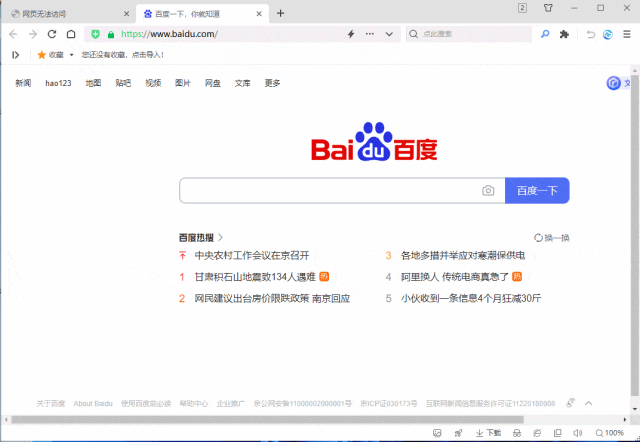Click the AI assistant icon at page top right
The width and height of the screenshot is (640, 442).
click(613, 83)
